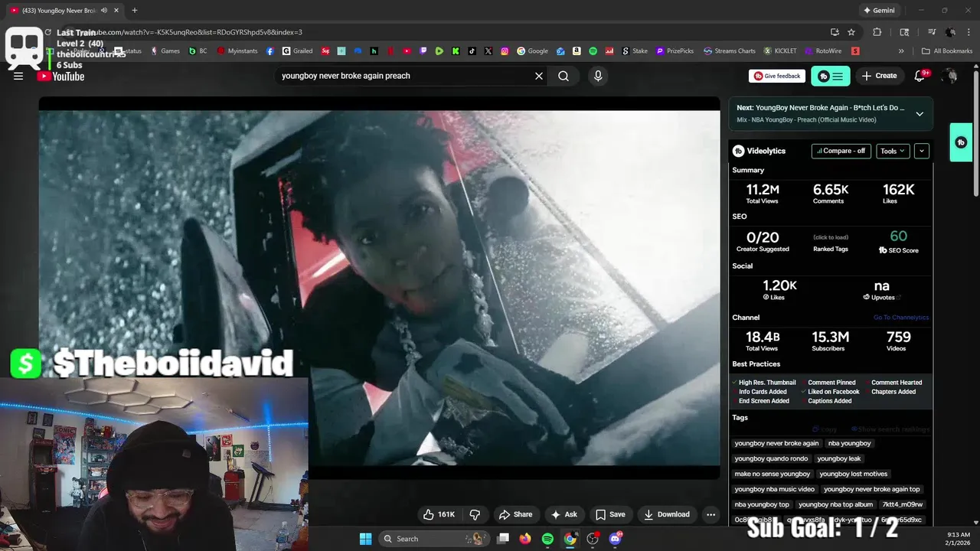The height and width of the screenshot is (551, 980).
Task: Open the RotoWire bookmark
Action: pyautogui.click(x=822, y=51)
